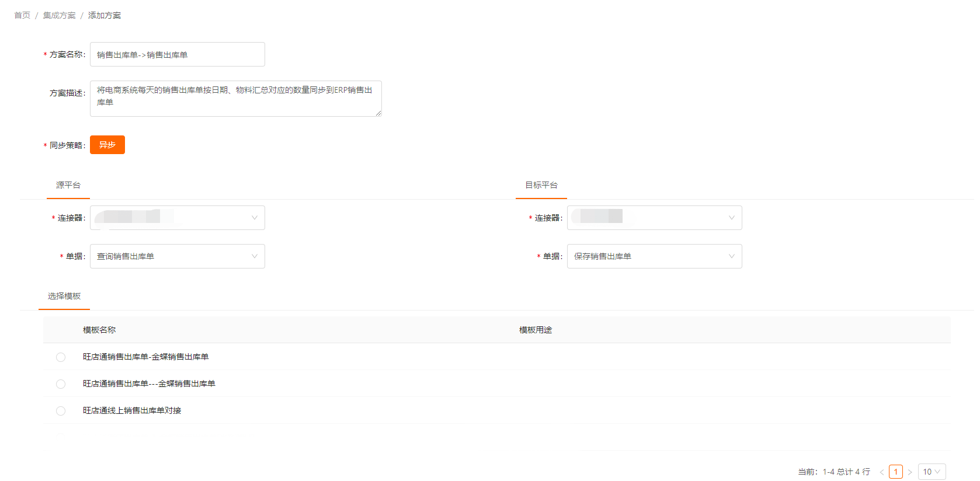Image resolution: width=980 pixels, height=481 pixels.
Task: Click the 方案名称 input field
Action: point(177,54)
